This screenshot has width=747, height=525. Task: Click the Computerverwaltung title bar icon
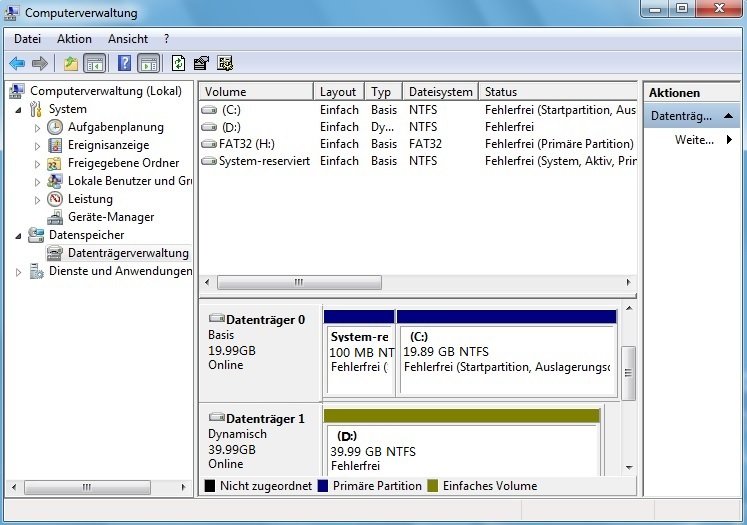tap(11, 12)
